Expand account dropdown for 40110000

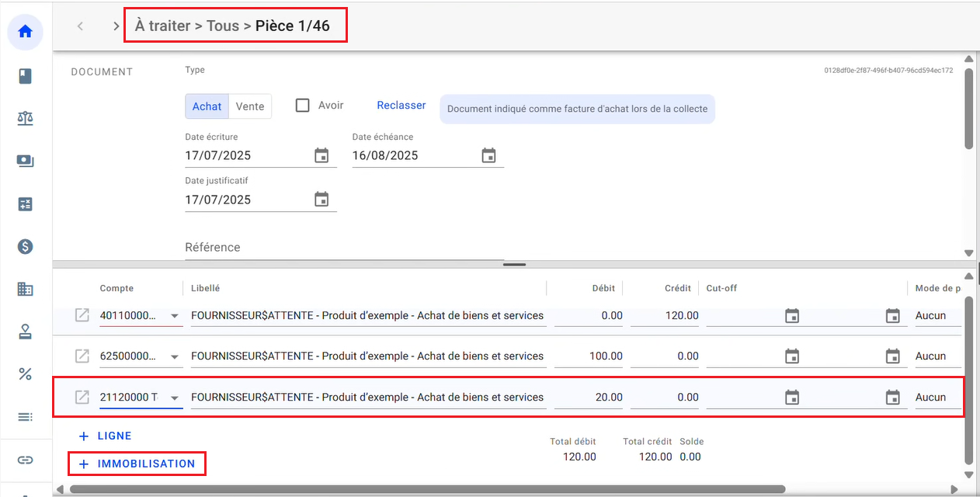click(175, 316)
